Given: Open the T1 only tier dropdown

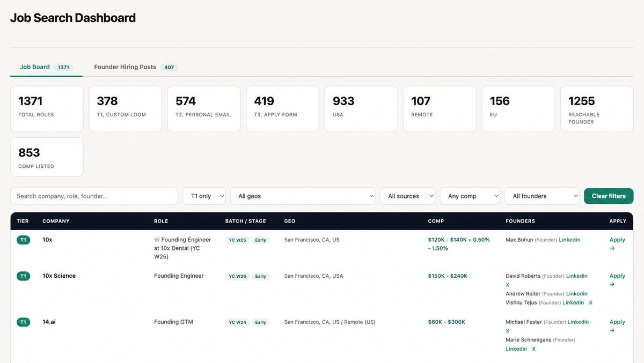Looking at the screenshot, I should pos(204,196).
